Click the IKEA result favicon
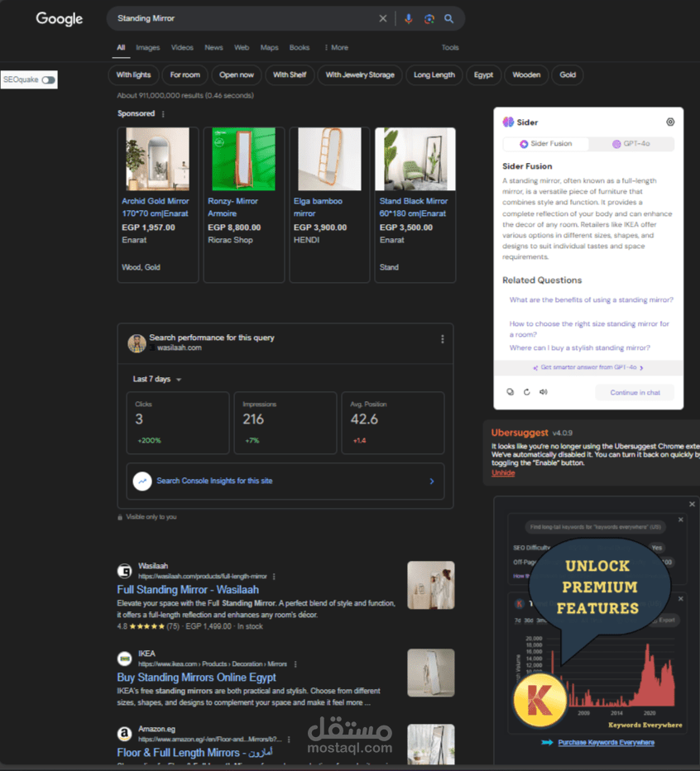Image resolution: width=700 pixels, height=771 pixels. pyautogui.click(x=124, y=658)
